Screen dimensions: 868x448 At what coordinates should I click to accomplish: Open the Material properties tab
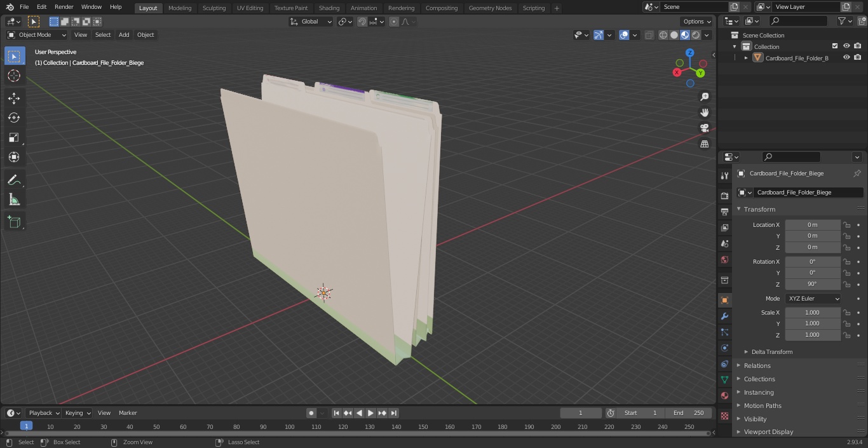tap(724, 395)
